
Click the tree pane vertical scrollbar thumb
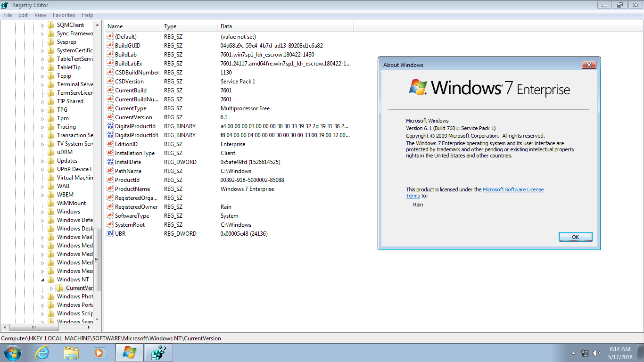coord(97,259)
